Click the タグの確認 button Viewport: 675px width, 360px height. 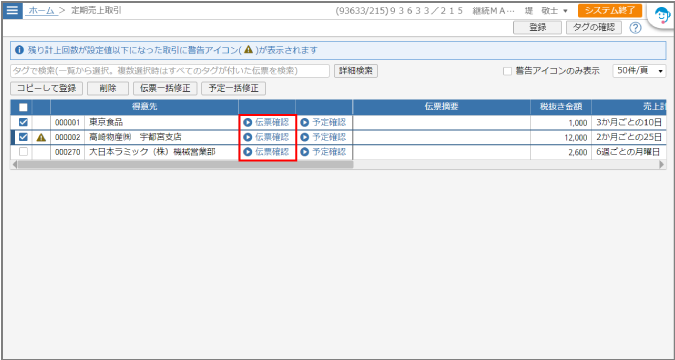[594, 28]
